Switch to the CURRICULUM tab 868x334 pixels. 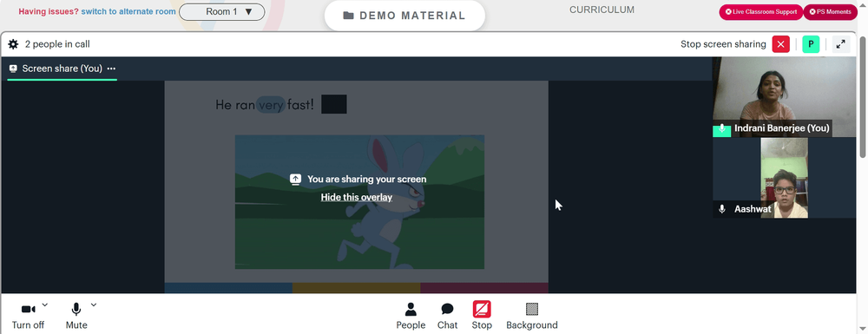(x=602, y=10)
